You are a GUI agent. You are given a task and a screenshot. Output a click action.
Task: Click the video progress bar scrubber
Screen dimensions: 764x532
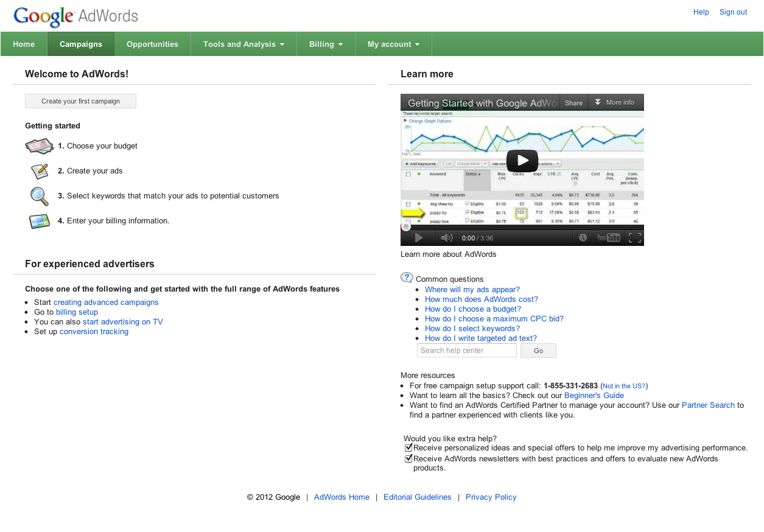click(x=406, y=227)
